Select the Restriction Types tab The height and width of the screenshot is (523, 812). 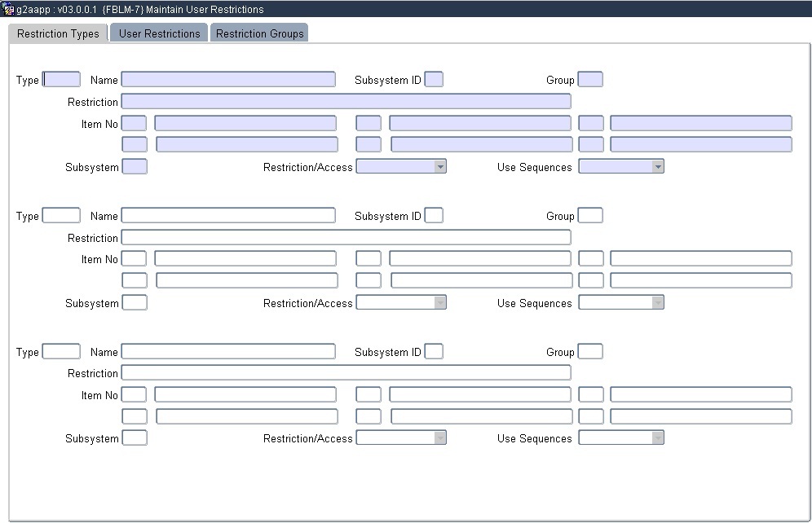[x=58, y=33]
